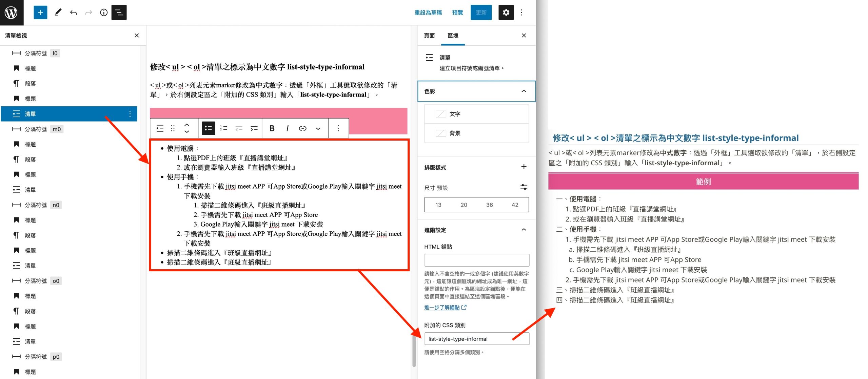Viewport: 868px width, 379px height.
Task: Click the 預覽 preview link
Action: point(457,13)
